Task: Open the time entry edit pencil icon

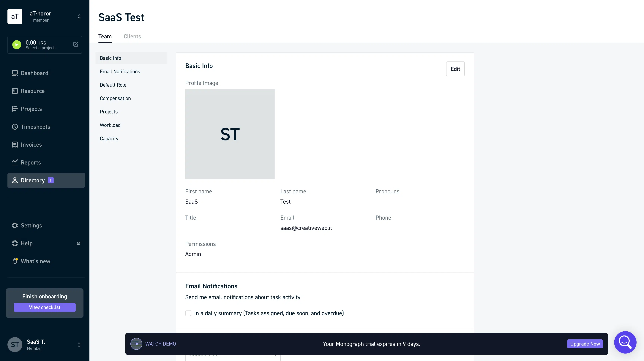Action: pos(75,45)
